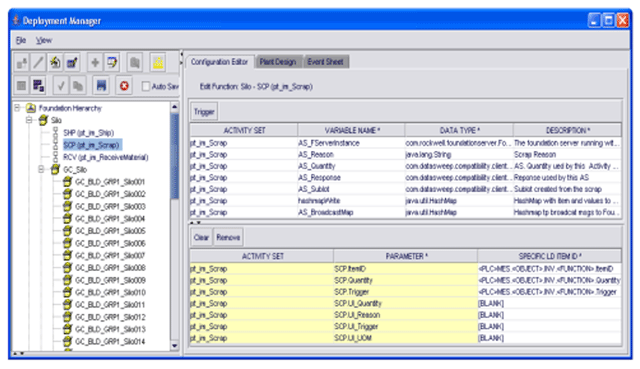The image size is (640, 369).
Task: Click the blue floppy disk save icon
Action: click(101, 86)
